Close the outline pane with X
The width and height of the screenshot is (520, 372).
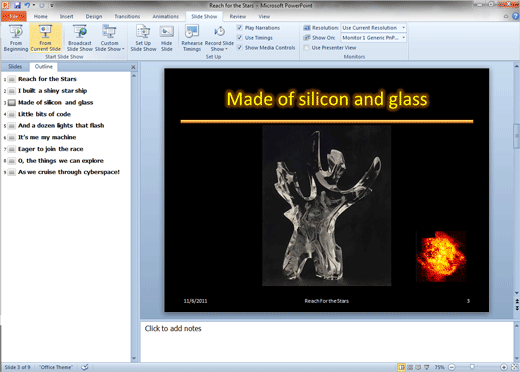point(133,67)
